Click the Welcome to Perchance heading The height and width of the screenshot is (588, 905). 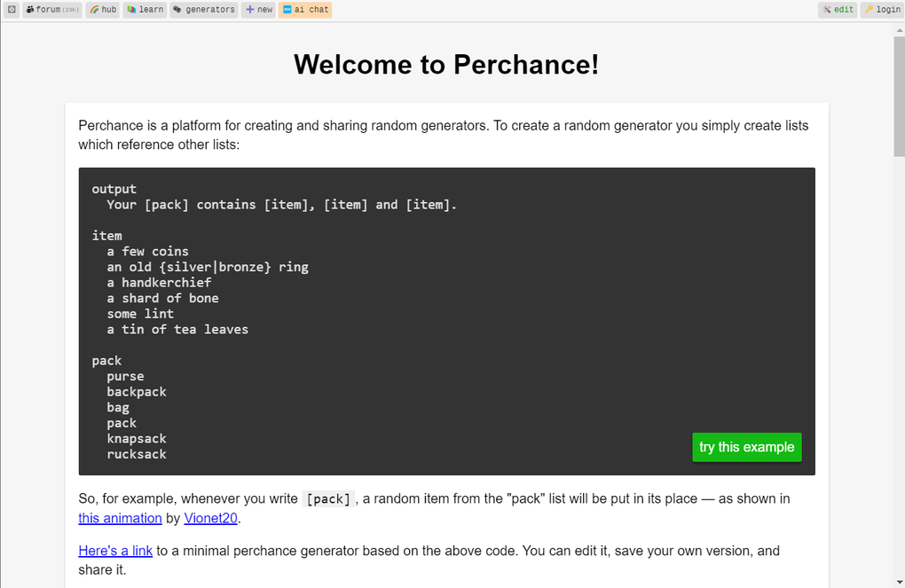[x=446, y=64]
